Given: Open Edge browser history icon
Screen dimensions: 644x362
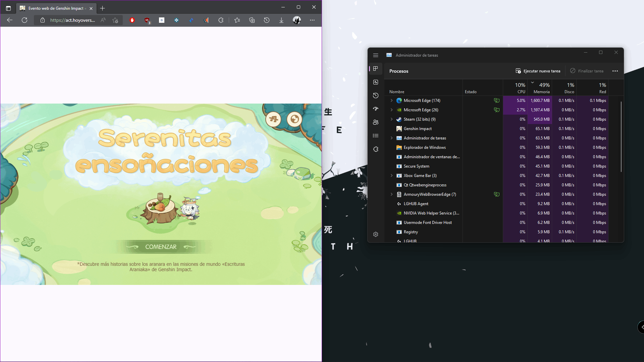Looking at the screenshot, I should click(267, 20).
